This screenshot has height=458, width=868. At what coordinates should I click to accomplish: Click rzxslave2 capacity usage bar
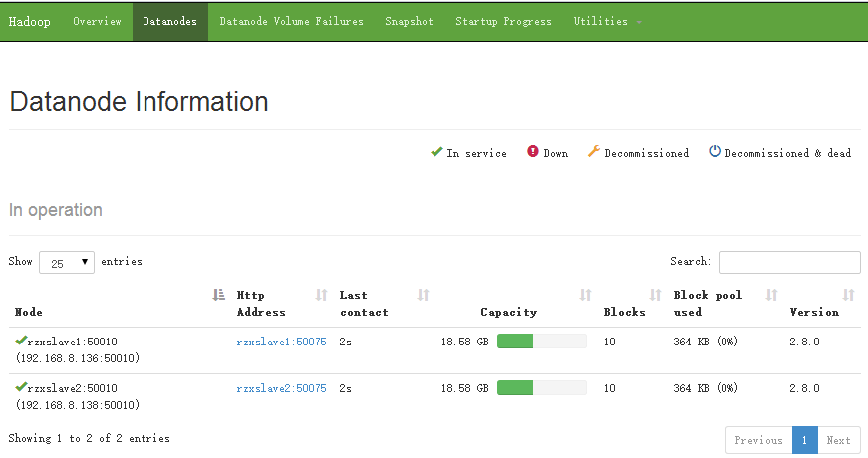[542, 388]
